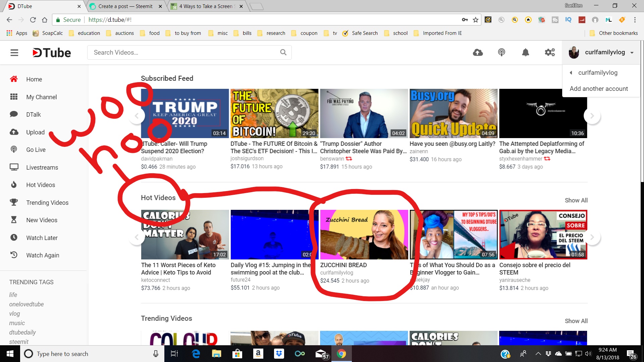This screenshot has height=362, width=644.
Task: Open Microsoft Edge from the taskbar
Action: click(x=196, y=354)
